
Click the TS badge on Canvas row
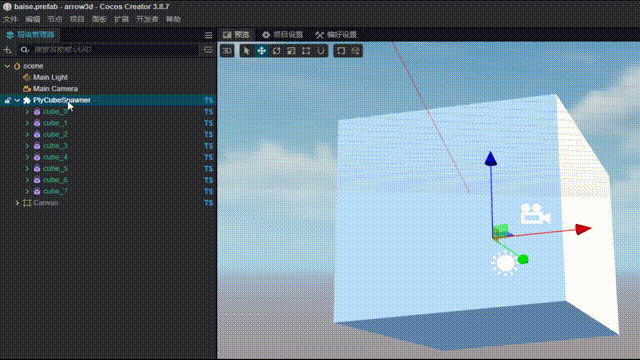(209, 203)
